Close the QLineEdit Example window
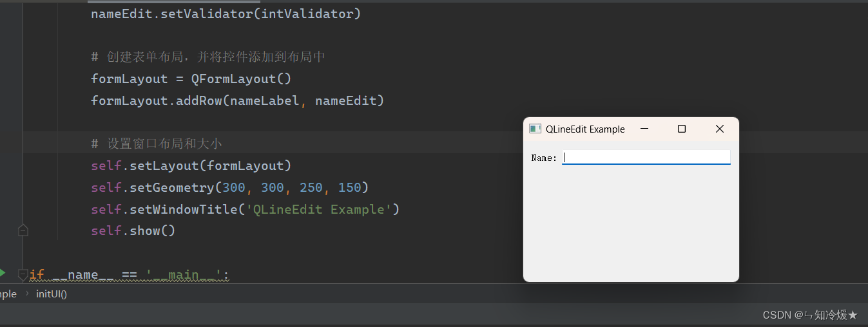 pos(720,129)
